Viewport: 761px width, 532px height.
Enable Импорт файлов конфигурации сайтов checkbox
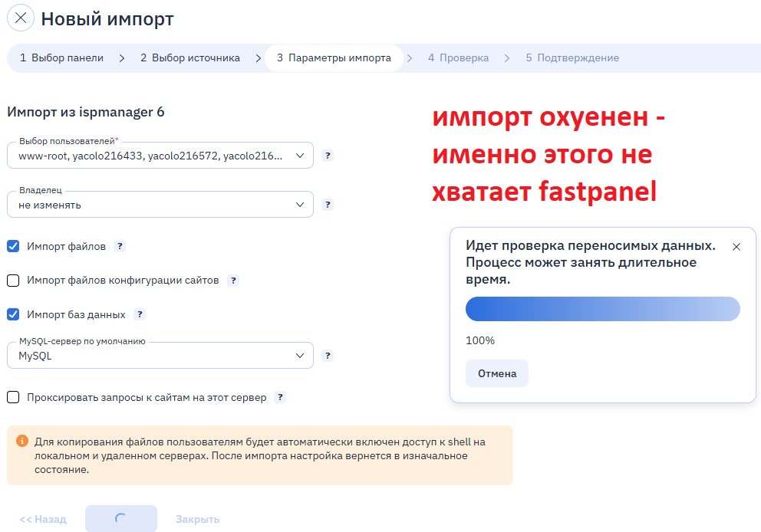coord(13,281)
